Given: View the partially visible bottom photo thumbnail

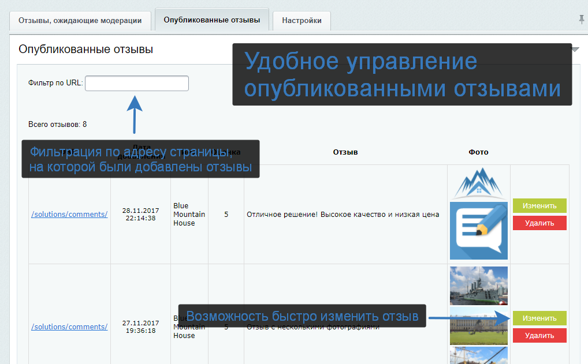Looking at the screenshot, I should pos(478,355).
